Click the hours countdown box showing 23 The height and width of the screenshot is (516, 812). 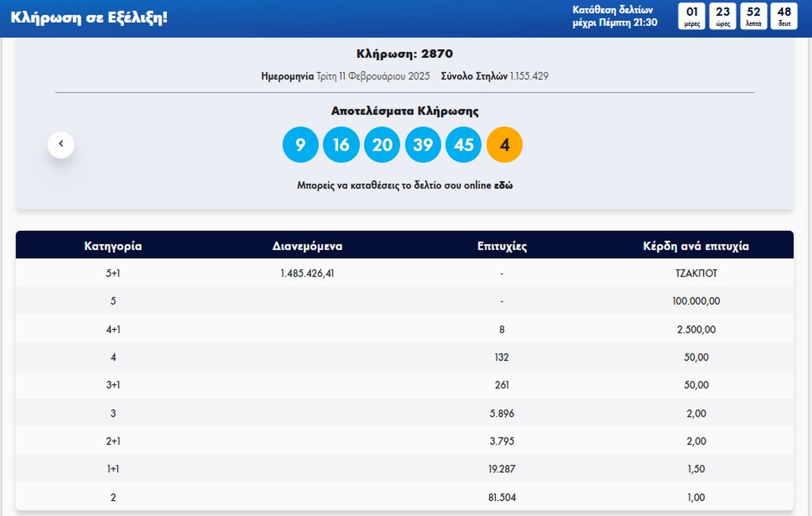(x=723, y=16)
